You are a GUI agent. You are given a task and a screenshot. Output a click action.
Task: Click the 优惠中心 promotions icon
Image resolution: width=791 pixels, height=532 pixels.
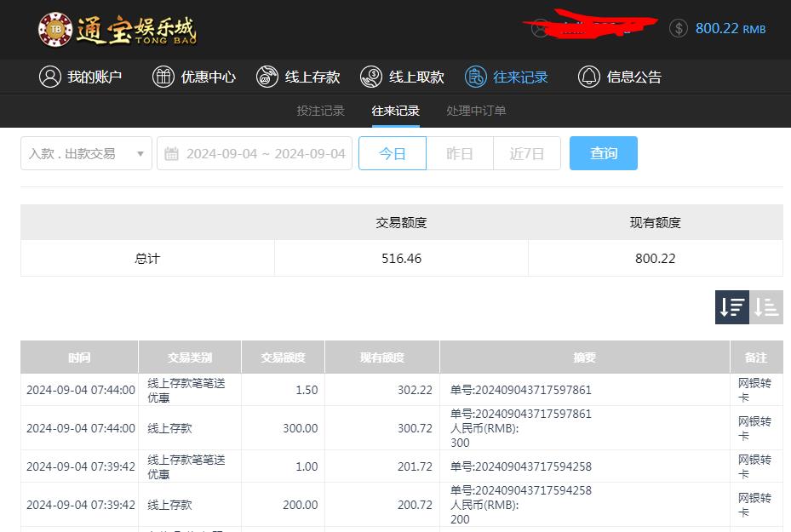[x=162, y=77]
